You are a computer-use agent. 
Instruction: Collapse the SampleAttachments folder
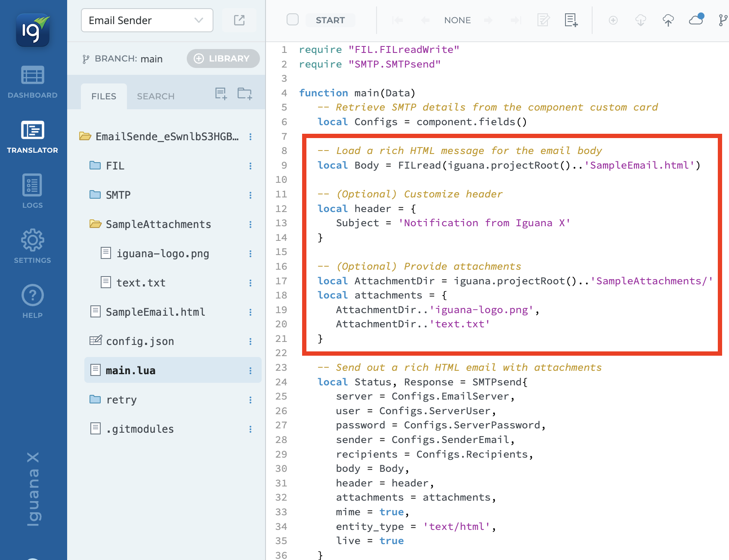coord(95,224)
